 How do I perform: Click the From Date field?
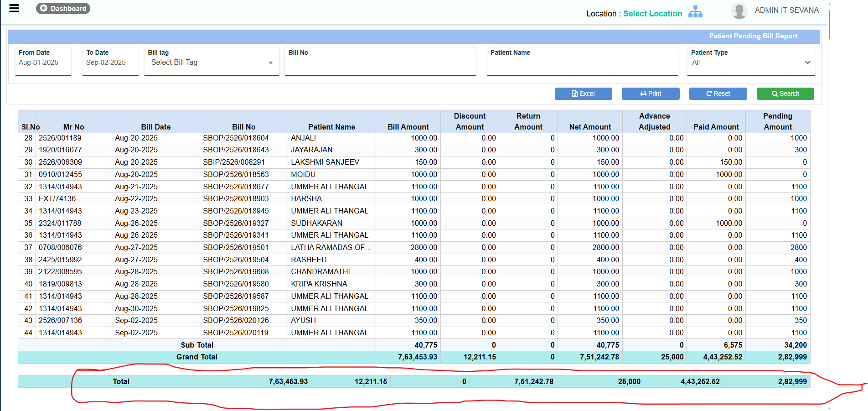(43, 62)
